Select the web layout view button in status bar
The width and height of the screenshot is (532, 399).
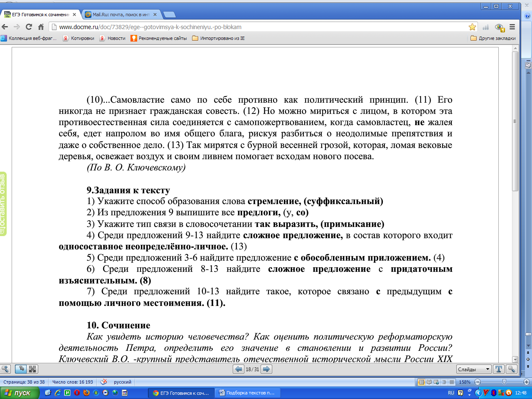(x=437, y=382)
